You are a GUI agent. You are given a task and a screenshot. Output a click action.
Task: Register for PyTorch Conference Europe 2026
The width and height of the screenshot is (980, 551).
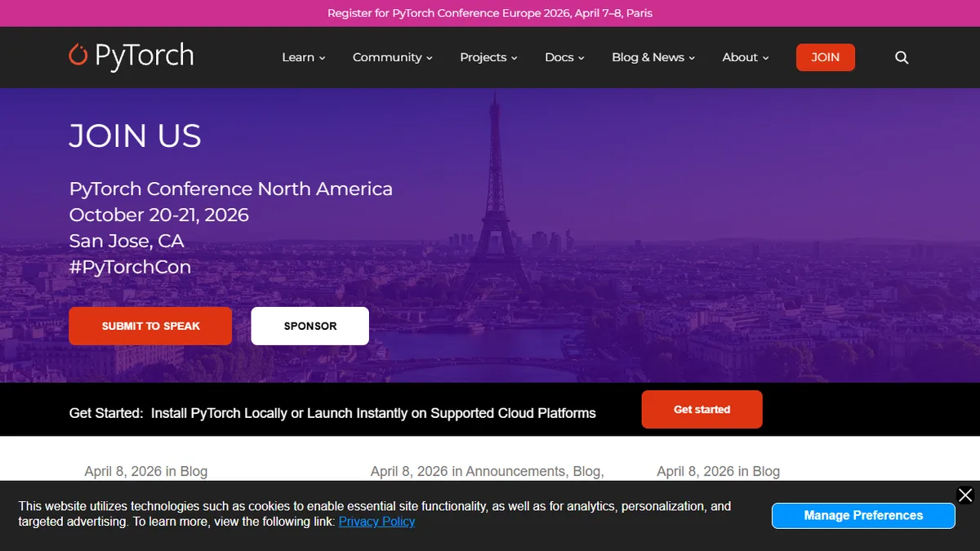coord(490,13)
